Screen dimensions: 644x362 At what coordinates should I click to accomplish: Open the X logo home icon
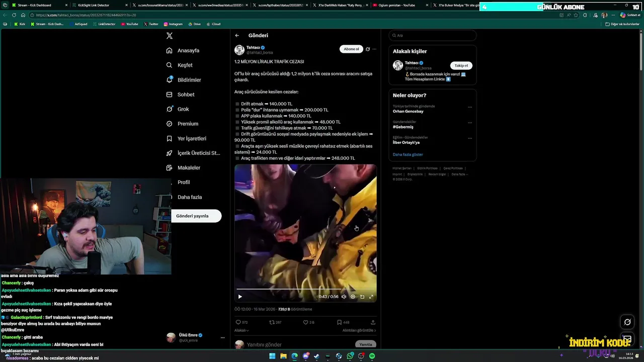point(170,36)
